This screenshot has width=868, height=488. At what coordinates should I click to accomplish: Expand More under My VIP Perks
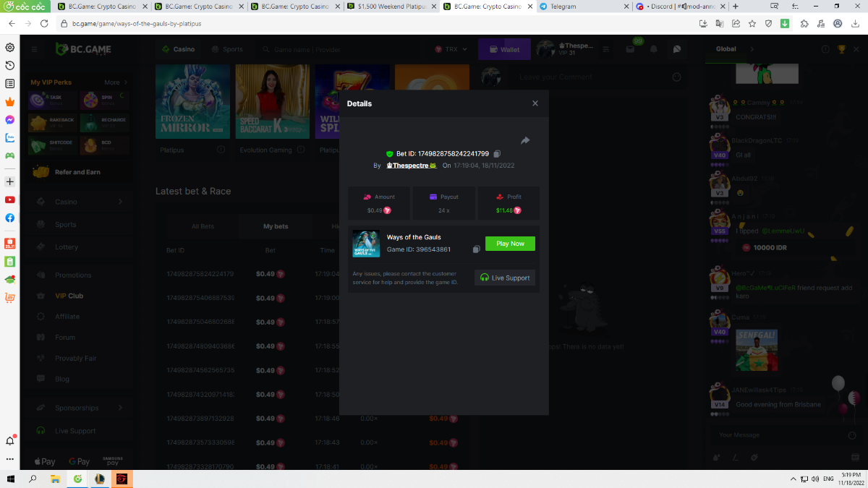coord(116,82)
